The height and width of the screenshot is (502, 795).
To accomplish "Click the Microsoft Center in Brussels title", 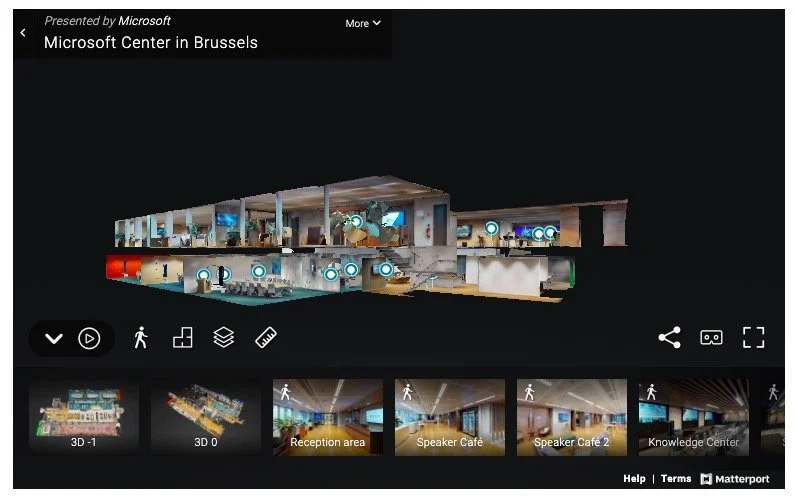I will click(x=151, y=43).
